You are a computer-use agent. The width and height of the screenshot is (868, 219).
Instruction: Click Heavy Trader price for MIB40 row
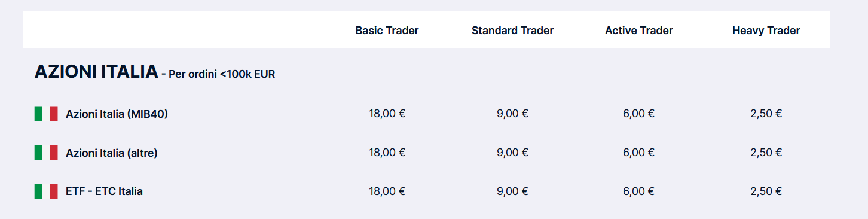766,114
